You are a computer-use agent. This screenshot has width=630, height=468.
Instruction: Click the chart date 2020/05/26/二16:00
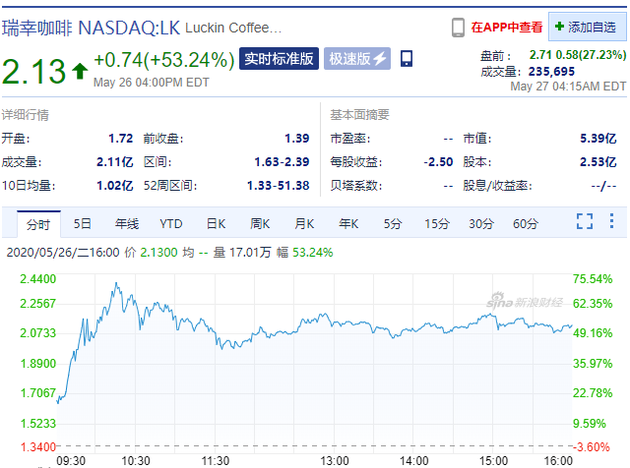(63, 253)
